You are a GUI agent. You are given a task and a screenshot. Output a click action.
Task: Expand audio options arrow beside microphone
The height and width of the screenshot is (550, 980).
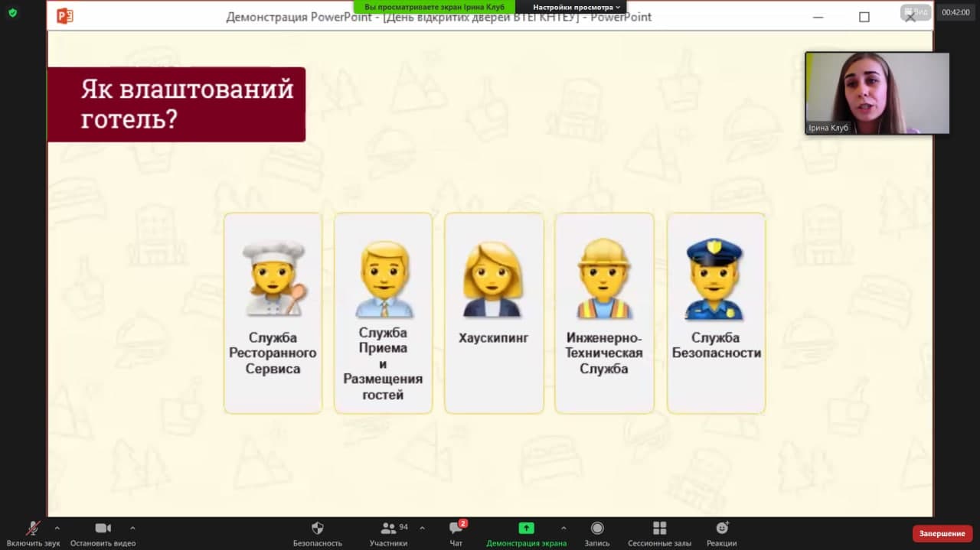[57, 528]
